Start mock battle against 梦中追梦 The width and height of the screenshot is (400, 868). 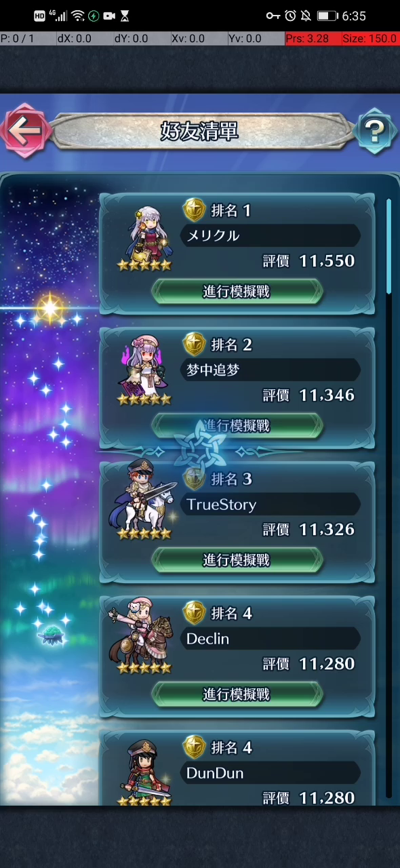237,425
